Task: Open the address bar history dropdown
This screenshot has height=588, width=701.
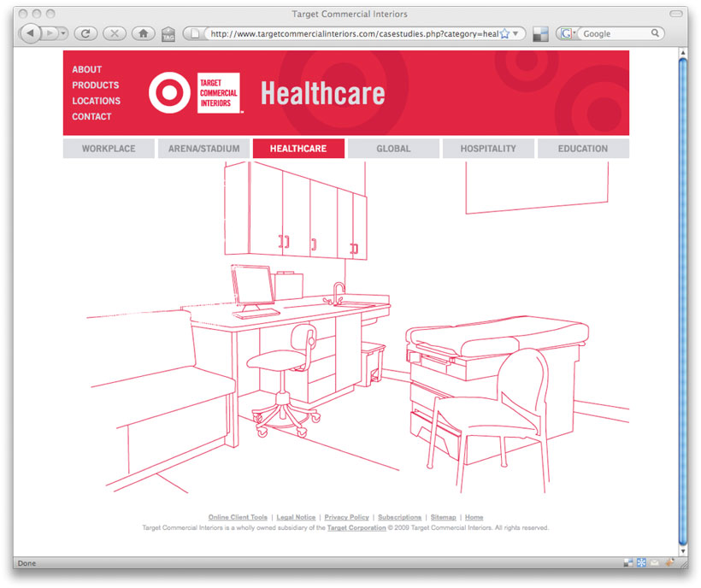Action: point(515,33)
